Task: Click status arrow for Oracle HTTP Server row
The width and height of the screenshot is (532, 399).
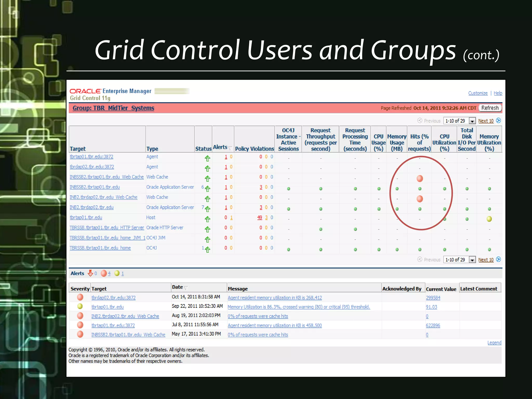Action: click(207, 229)
